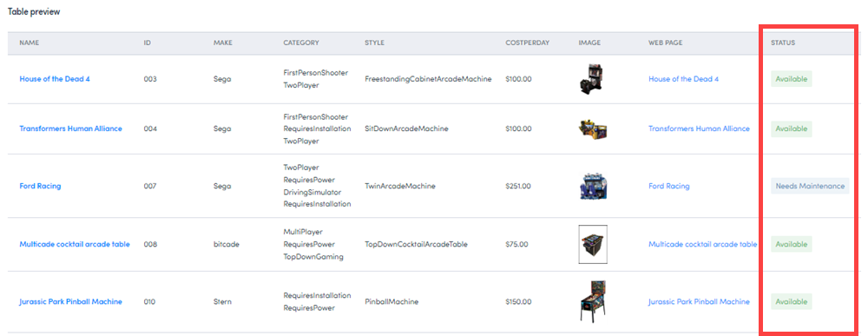Image resolution: width=868 pixels, height=336 pixels.
Task: Open the Ford Racing name link
Action: click(40, 187)
